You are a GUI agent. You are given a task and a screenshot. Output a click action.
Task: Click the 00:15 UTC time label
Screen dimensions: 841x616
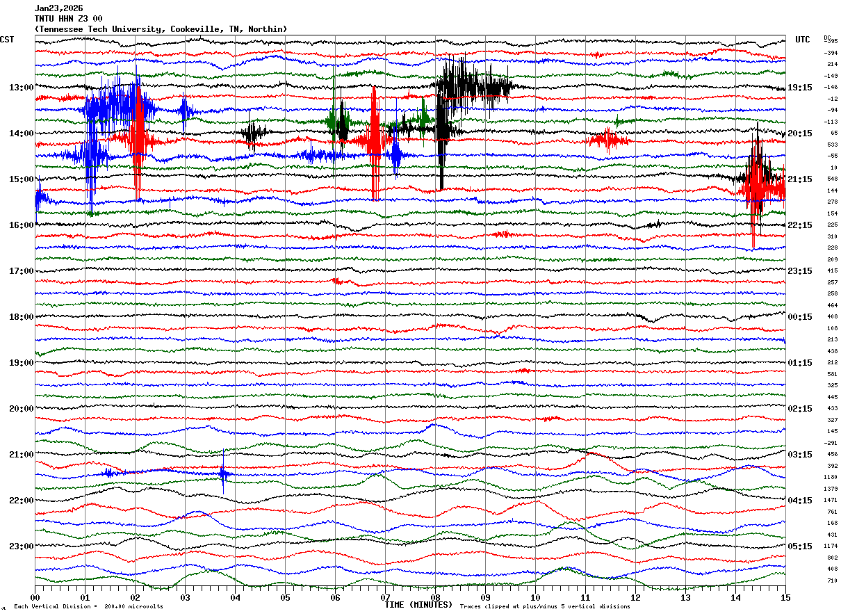pyautogui.click(x=800, y=317)
